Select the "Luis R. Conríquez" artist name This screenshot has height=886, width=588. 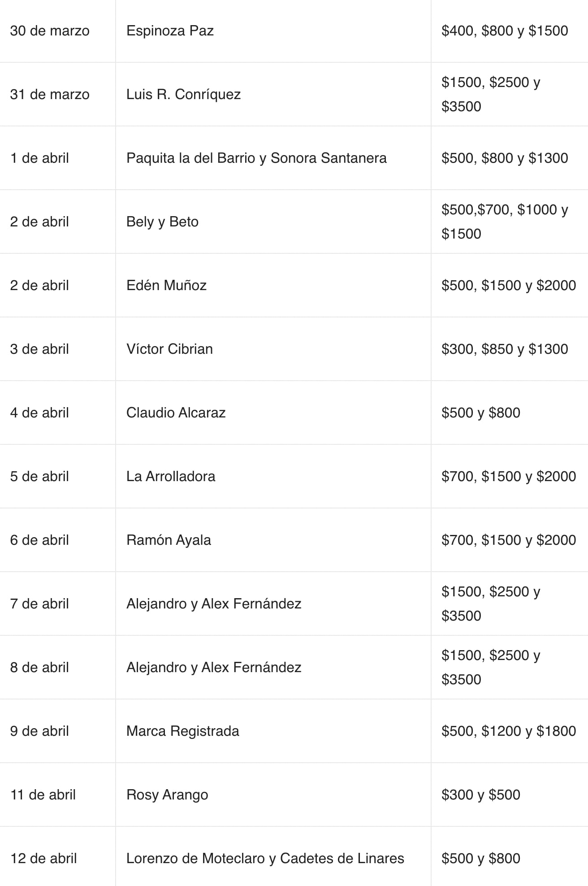tap(183, 94)
